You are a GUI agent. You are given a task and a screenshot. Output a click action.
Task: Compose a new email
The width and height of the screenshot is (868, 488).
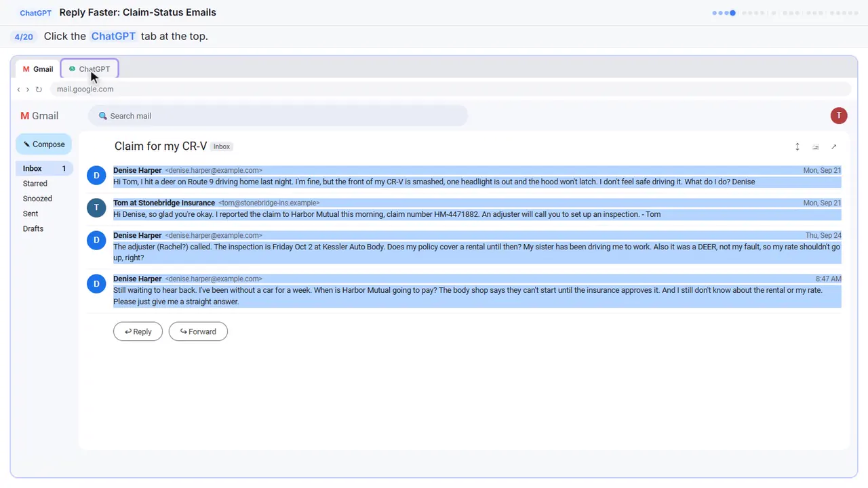(x=44, y=144)
